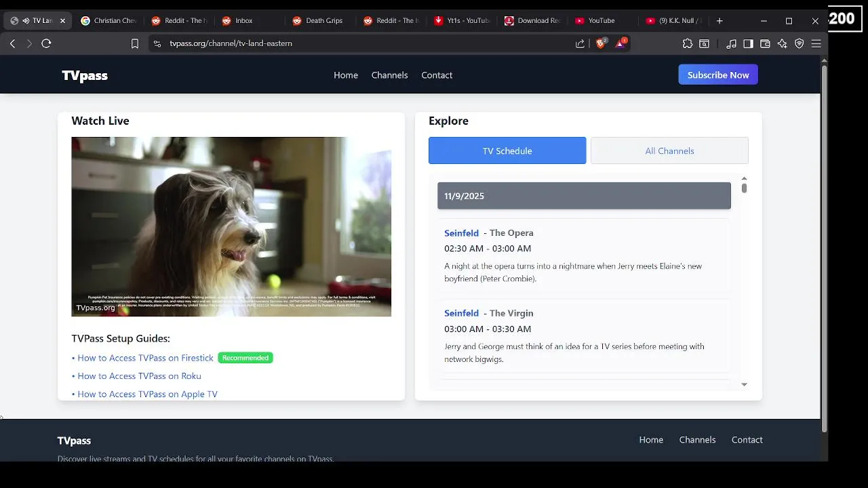Open Seinfeld link for The Opera
868x488 pixels.
[x=461, y=233]
